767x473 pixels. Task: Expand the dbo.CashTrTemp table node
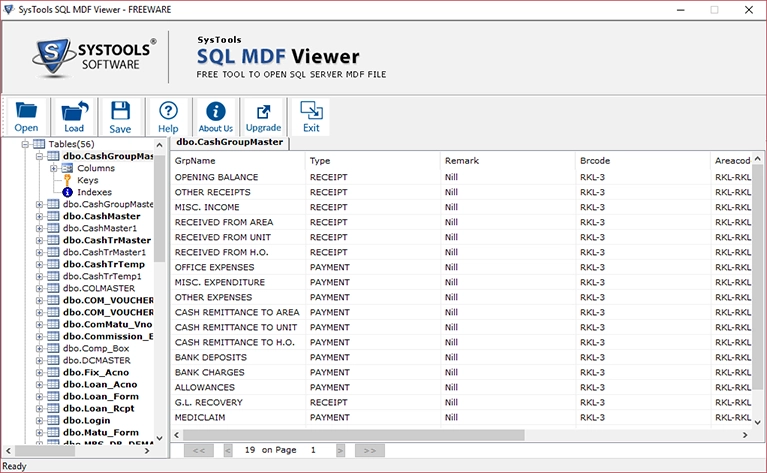tap(39, 264)
